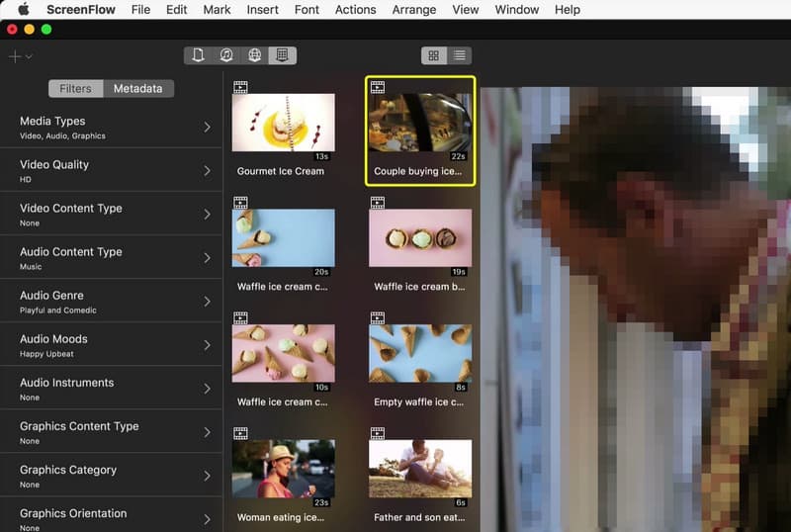Open the document media library tab icon

point(199,55)
